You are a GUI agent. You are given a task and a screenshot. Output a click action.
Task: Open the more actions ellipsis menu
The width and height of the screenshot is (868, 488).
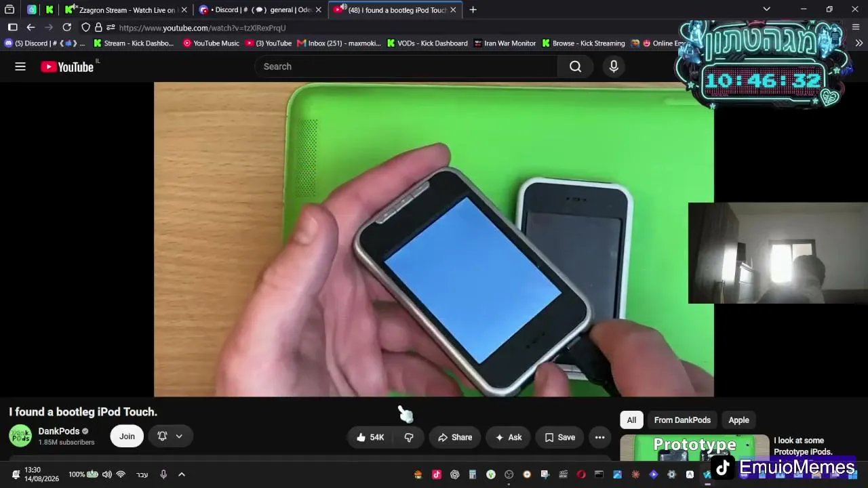[x=599, y=437]
